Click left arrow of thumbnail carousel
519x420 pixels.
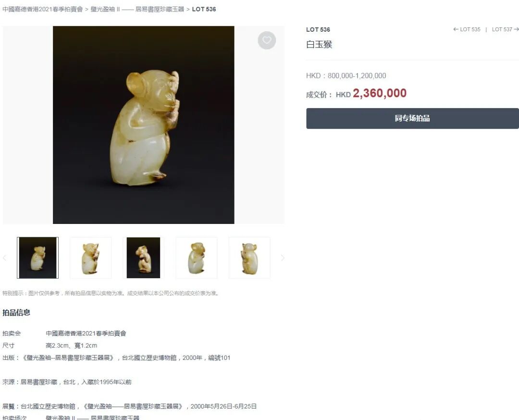tap(5, 258)
